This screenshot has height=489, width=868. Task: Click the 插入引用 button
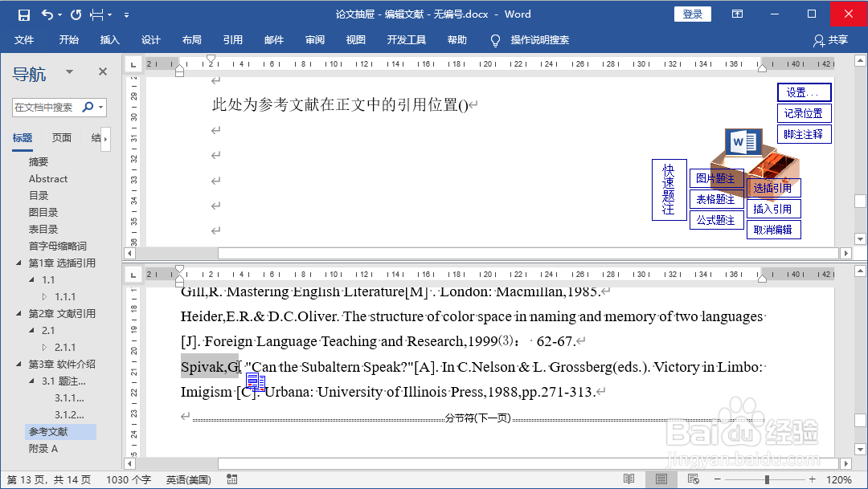pyautogui.click(x=773, y=209)
